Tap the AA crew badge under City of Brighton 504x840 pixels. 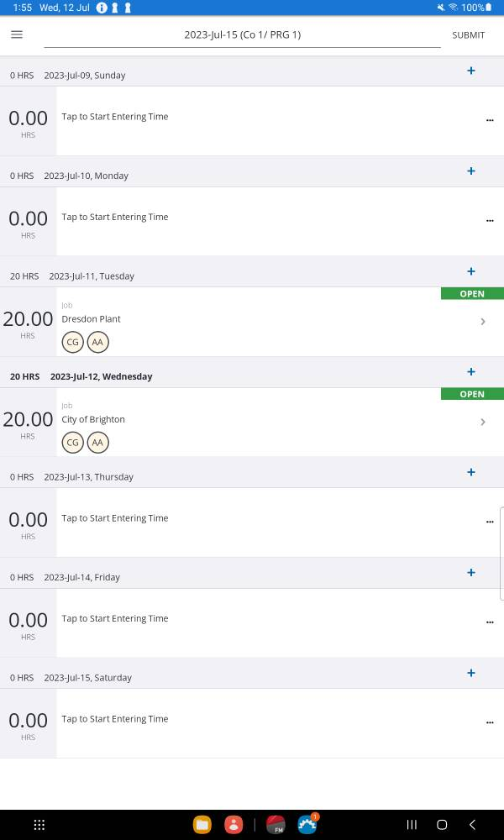[98, 443]
